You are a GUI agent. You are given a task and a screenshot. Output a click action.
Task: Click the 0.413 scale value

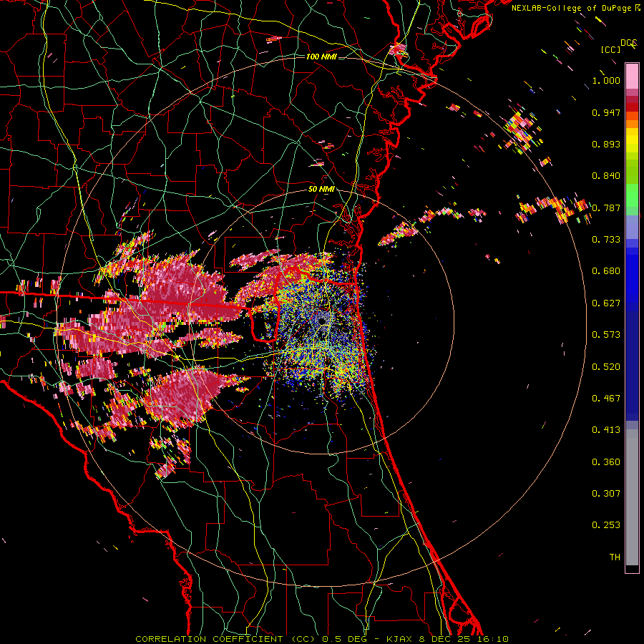tap(606, 430)
